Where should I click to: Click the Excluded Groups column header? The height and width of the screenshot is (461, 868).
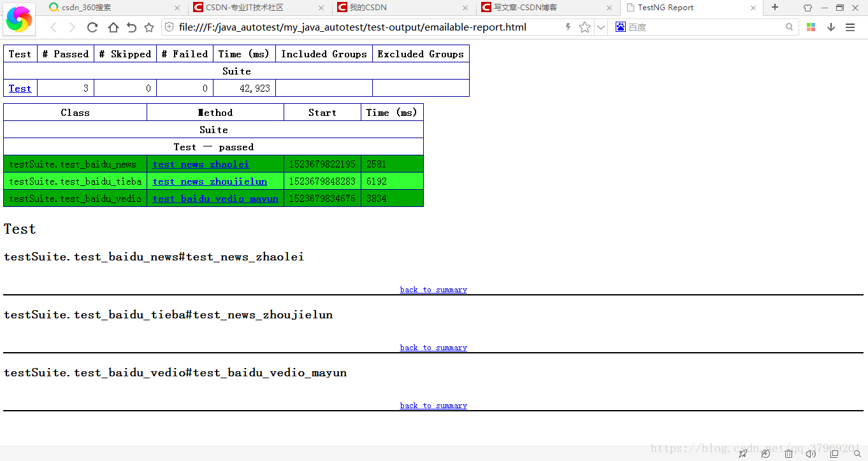pyautogui.click(x=421, y=54)
